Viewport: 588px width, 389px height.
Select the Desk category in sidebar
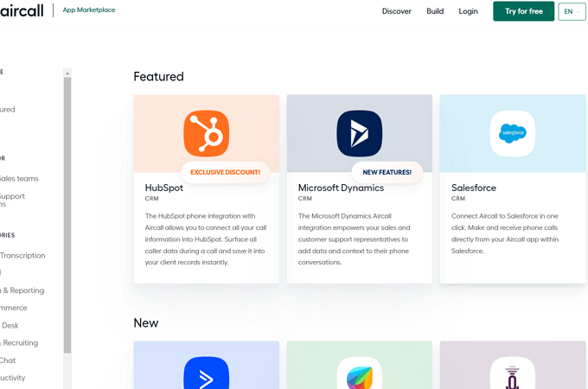coord(10,326)
